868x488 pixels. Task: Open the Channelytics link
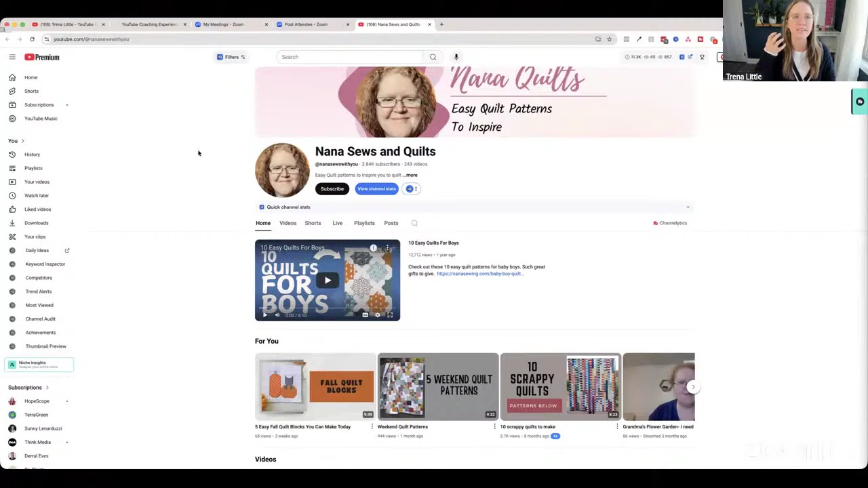tap(670, 223)
